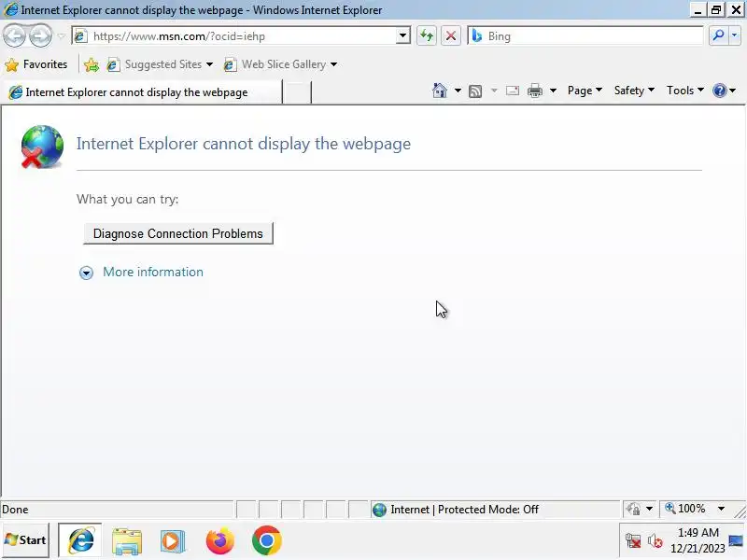Image resolution: width=747 pixels, height=560 pixels.
Task: Open the Web Slice Gallery link
Action: coord(281,64)
